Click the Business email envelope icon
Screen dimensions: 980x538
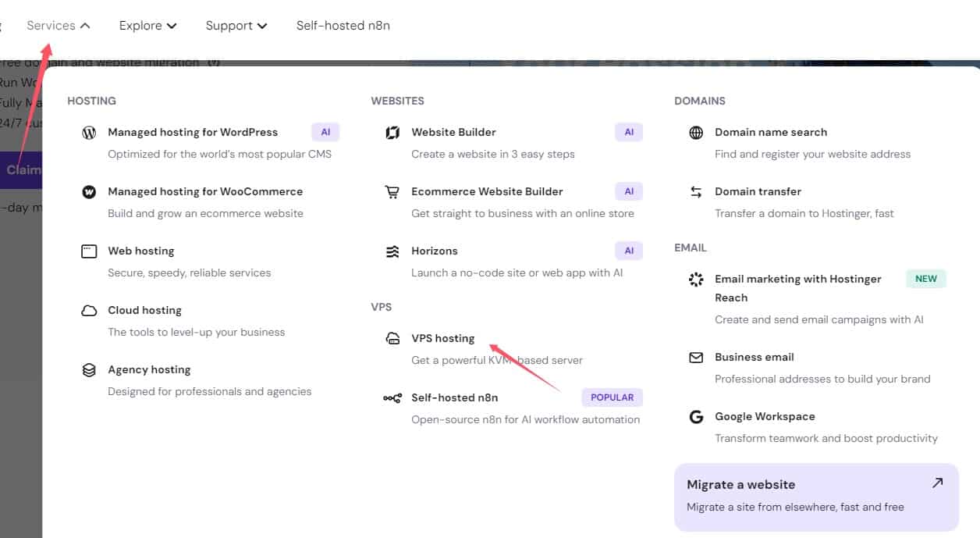click(696, 358)
